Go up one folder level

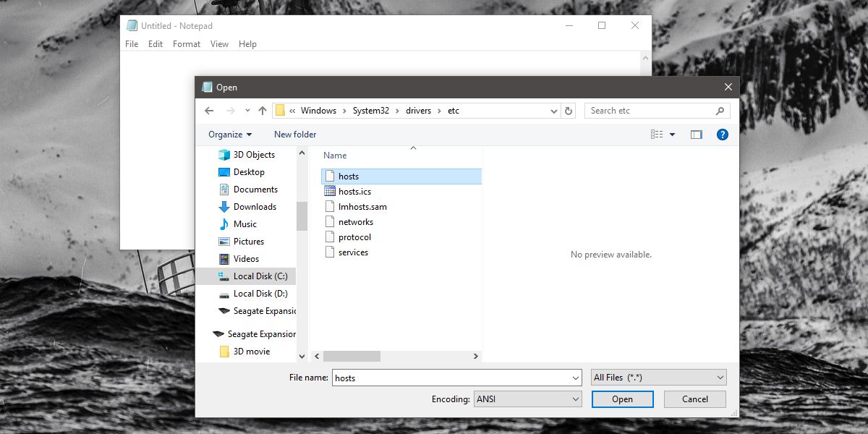coord(263,111)
